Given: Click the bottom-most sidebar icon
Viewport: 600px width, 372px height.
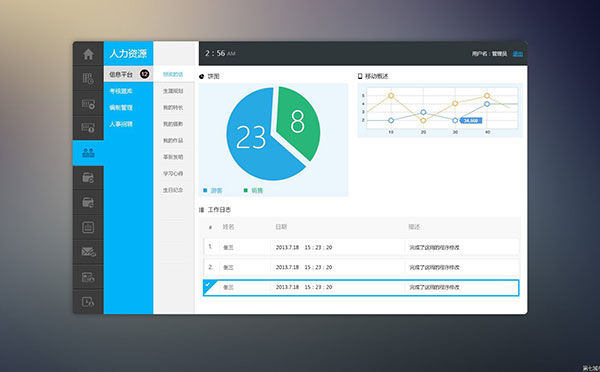Looking at the screenshot, I should [88, 302].
